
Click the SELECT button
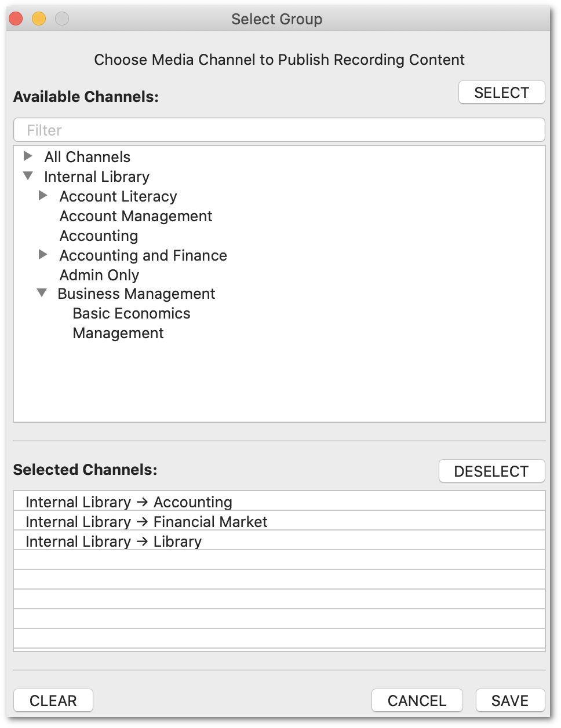pyautogui.click(x=501, y=93)
